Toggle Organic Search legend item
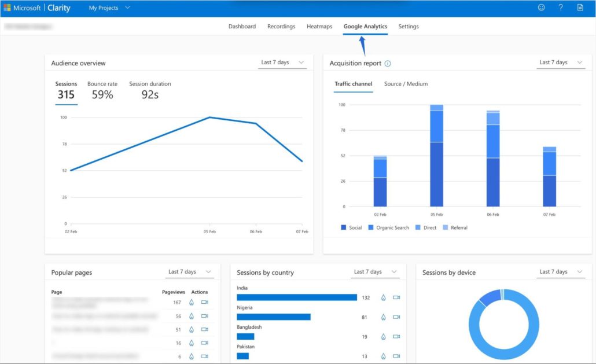The width and height of the screenshot is (596, 364). click(x=389, y=227)
